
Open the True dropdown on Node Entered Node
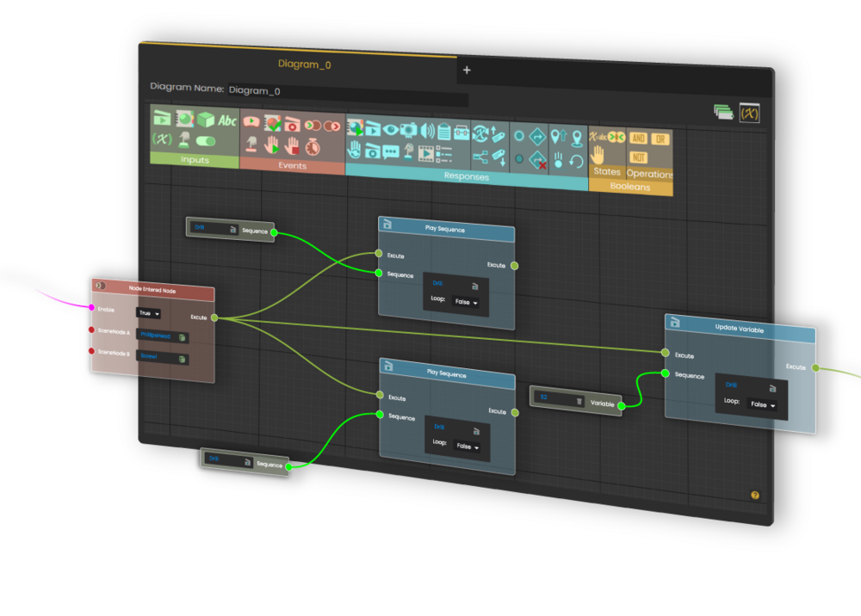pos(148,313)
